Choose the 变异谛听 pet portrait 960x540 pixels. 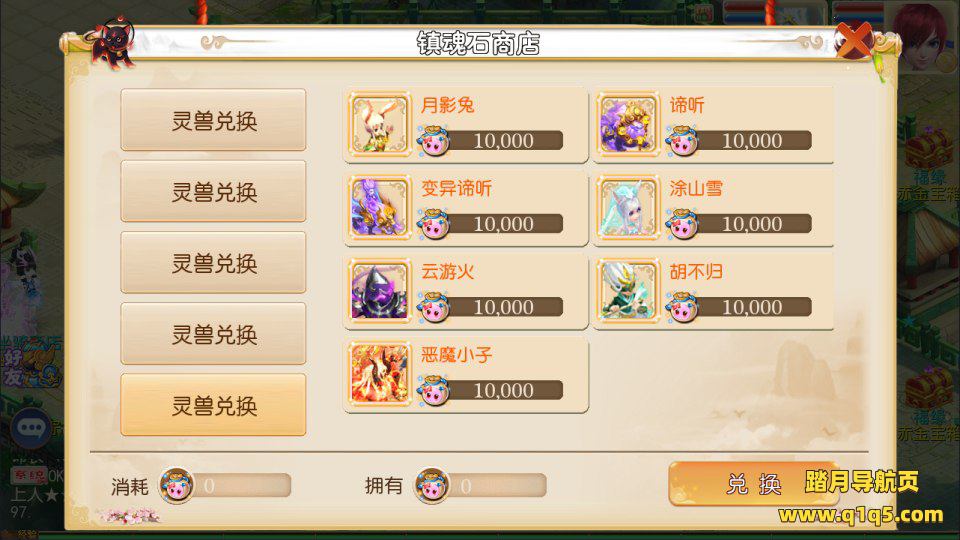click(x=380, y=208)
